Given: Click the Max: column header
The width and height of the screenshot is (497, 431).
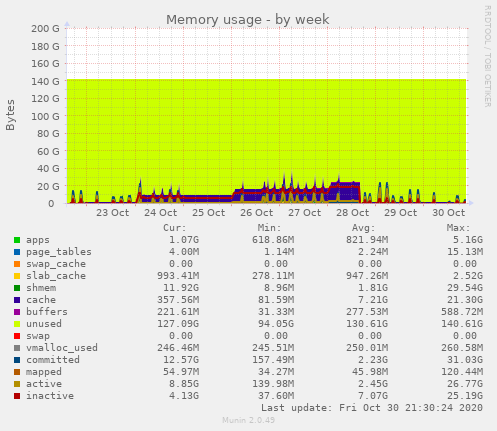Looking at the screenshot, I should pyautogui.click(x=458, y=228).
